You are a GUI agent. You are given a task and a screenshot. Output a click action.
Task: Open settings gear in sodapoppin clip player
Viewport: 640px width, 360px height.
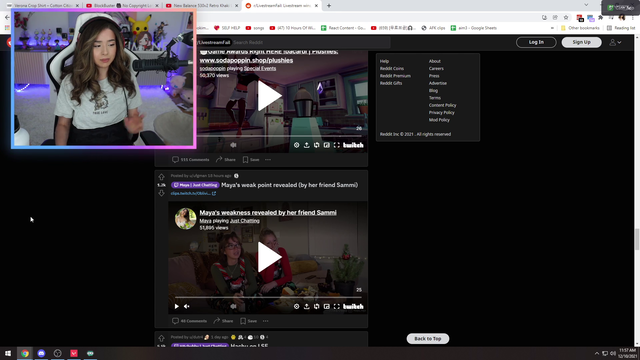click(x=296, y=145)
